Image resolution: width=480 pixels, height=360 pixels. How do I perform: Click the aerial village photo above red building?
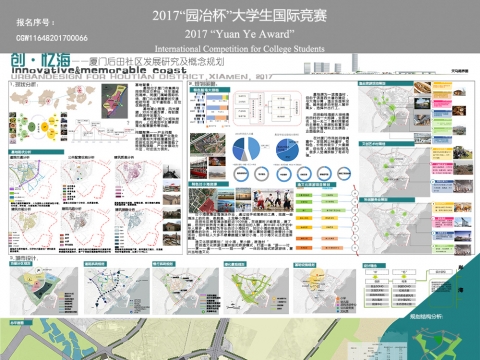[x=208, y=144]
